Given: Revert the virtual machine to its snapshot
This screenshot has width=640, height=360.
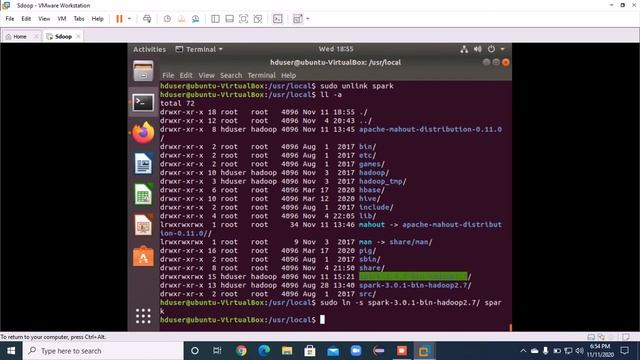Looking at the screenshot, I should (181, 19).
